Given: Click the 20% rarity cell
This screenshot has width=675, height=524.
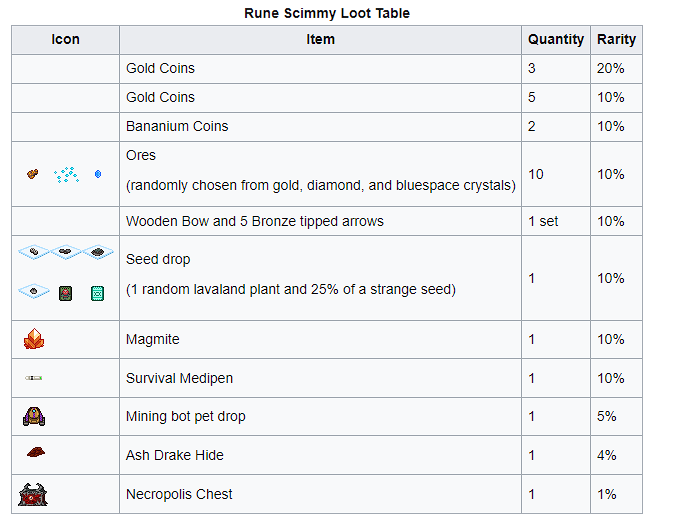Looking at the screenshot, I should pyautogui.click(x=610, y=68).
